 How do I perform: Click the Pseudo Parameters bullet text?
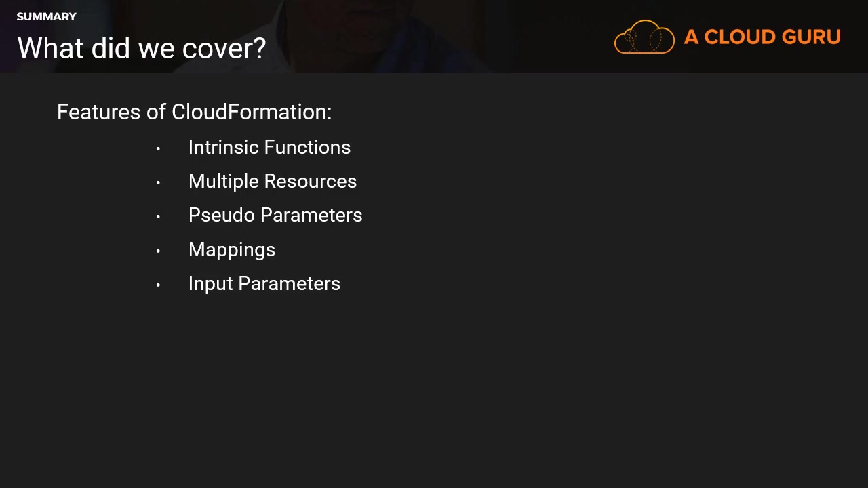(x=275, y=216)
